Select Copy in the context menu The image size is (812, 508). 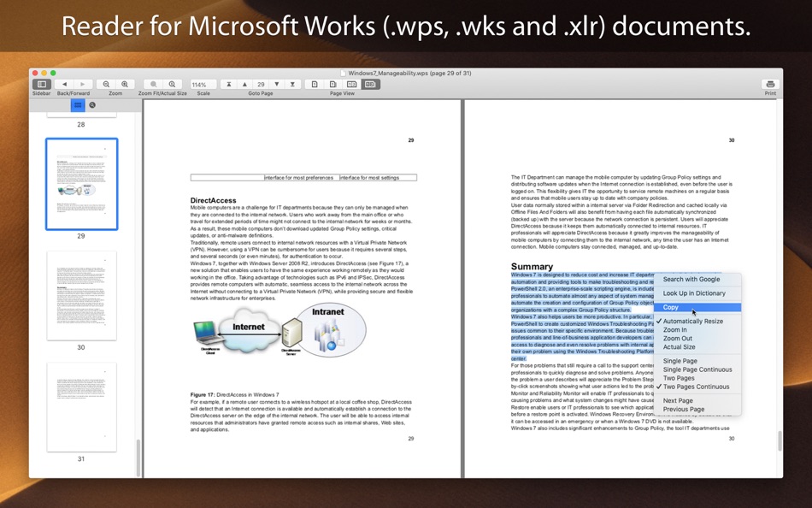[x=697, y=307]
